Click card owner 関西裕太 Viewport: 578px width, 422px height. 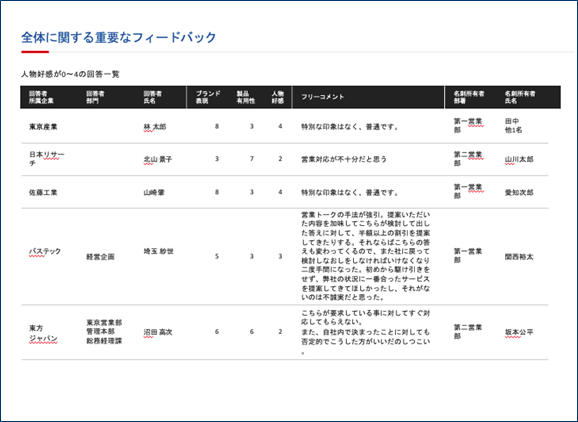coord(519,257)
